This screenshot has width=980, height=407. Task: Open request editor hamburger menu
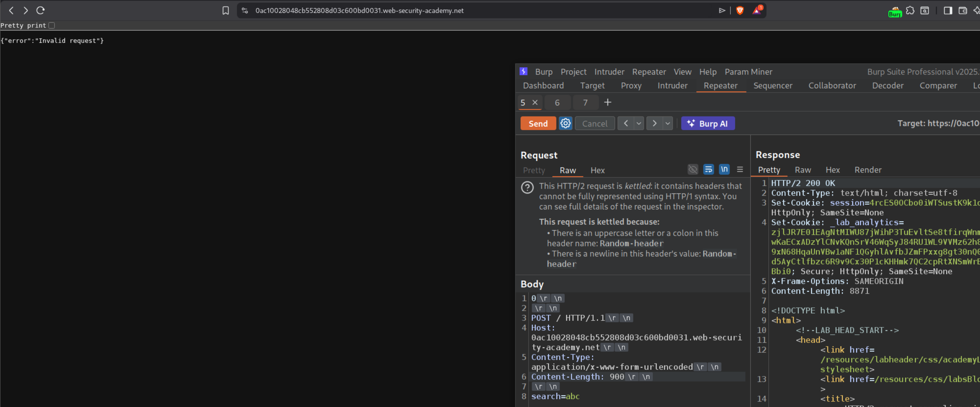740,169
